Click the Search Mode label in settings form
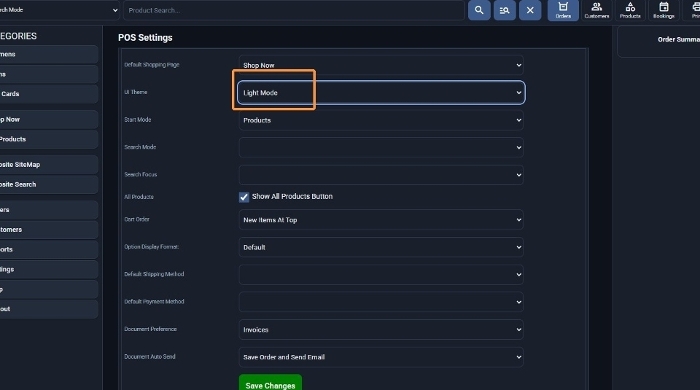Image resolution: width=700 pixels, height=390 pixels. point(140,147)
